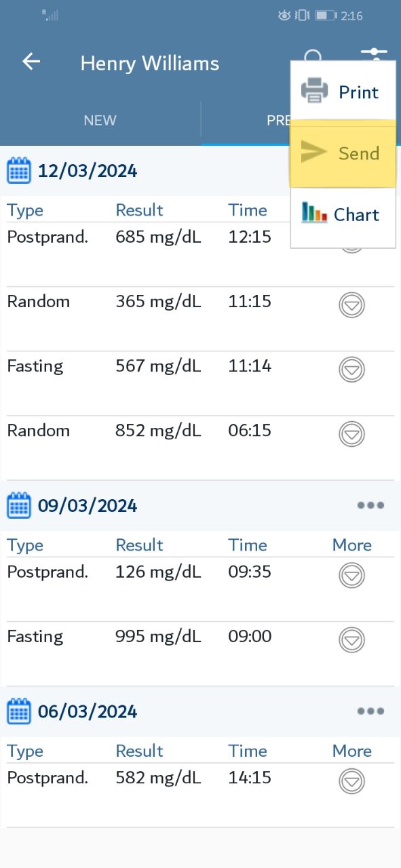Select the Chart menu entry
The width and height of the screenshot is (401, 868).
coord(343,215)
